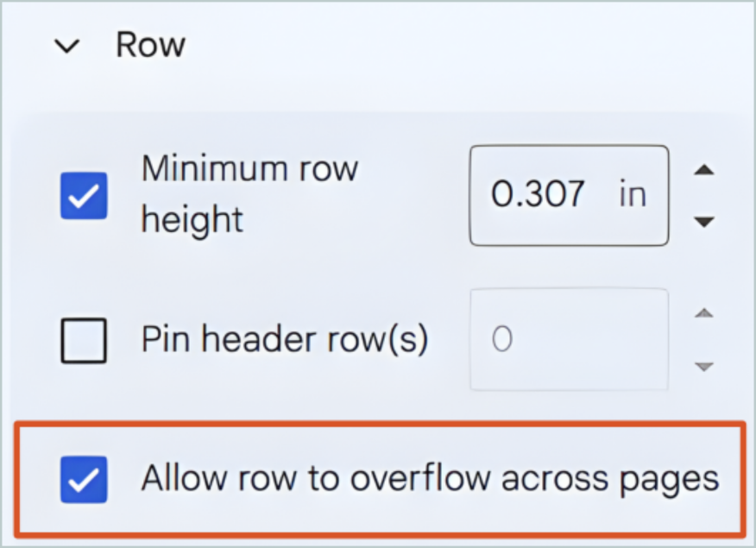Collapse the Row section chevron
The image size is (756, 548).
point(67,47)
